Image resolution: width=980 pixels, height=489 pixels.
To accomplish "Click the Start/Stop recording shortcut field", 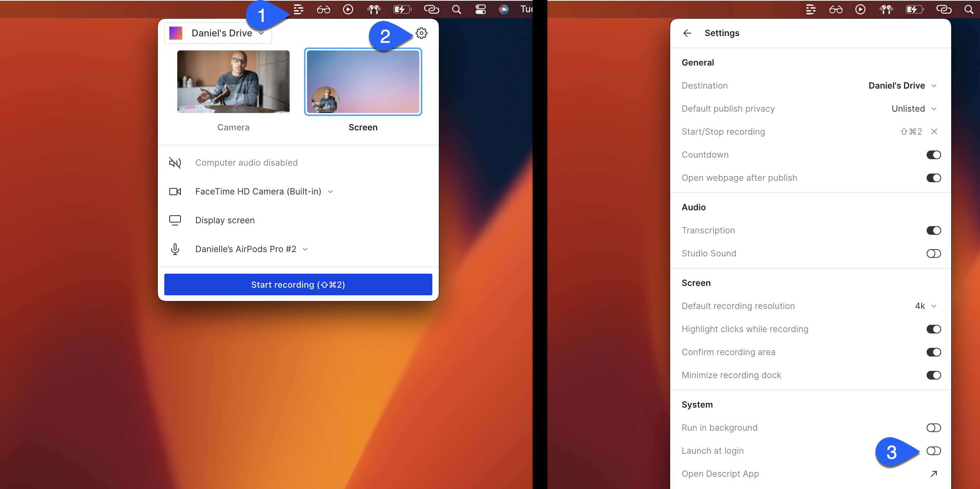I will coord(911,131).
